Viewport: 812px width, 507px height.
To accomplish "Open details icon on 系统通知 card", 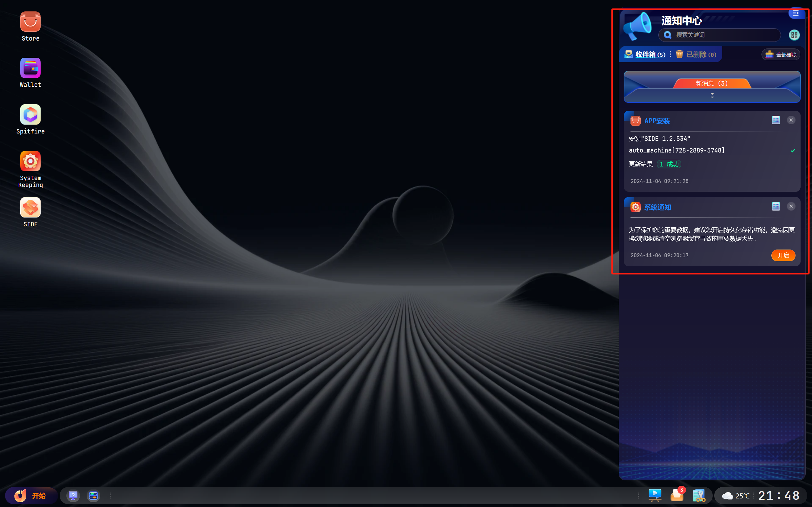I will (776, 206).
